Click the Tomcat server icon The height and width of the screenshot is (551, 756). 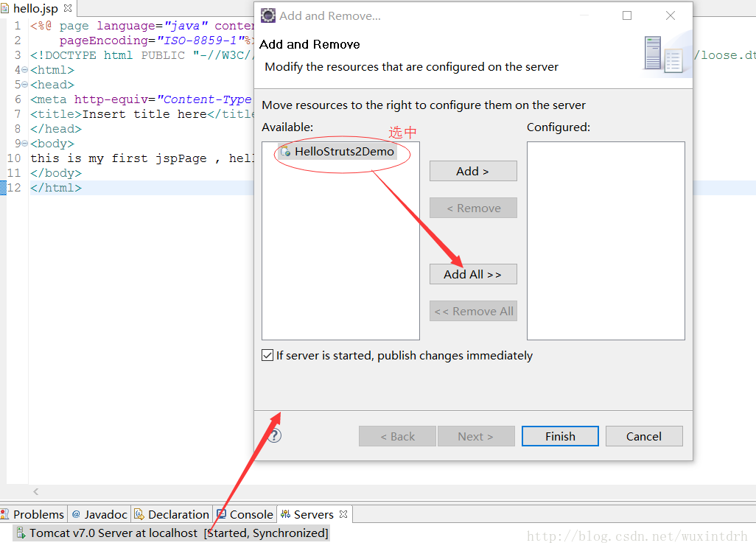[21, 533]
